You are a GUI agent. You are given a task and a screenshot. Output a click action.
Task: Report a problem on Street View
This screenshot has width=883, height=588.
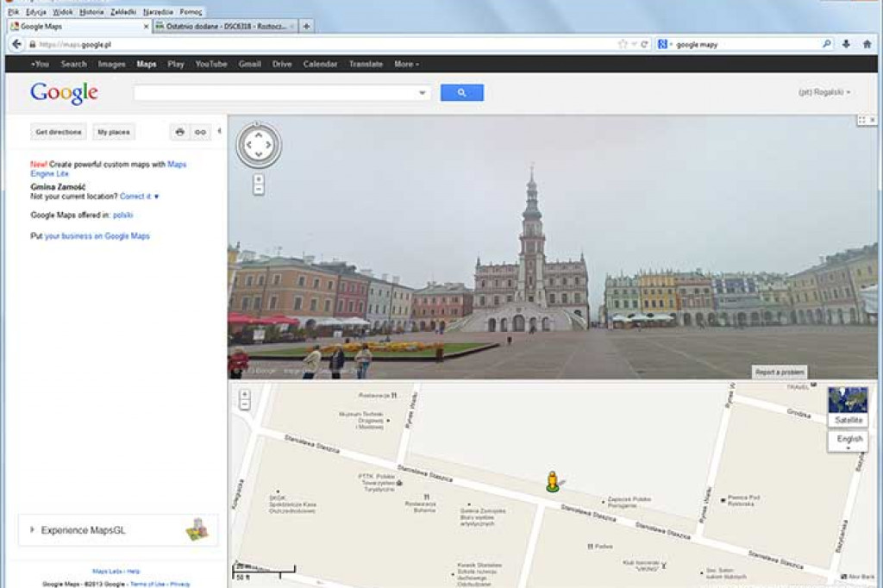(x=780, y=372)
